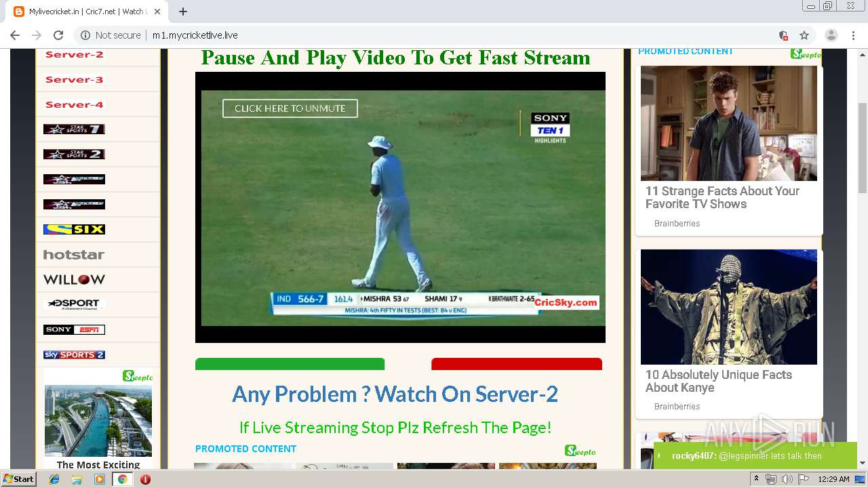868x488 pixels.
Task: Open '11 Strange Facts About Your Favorite TV Shows'
Action: [722, 197]
